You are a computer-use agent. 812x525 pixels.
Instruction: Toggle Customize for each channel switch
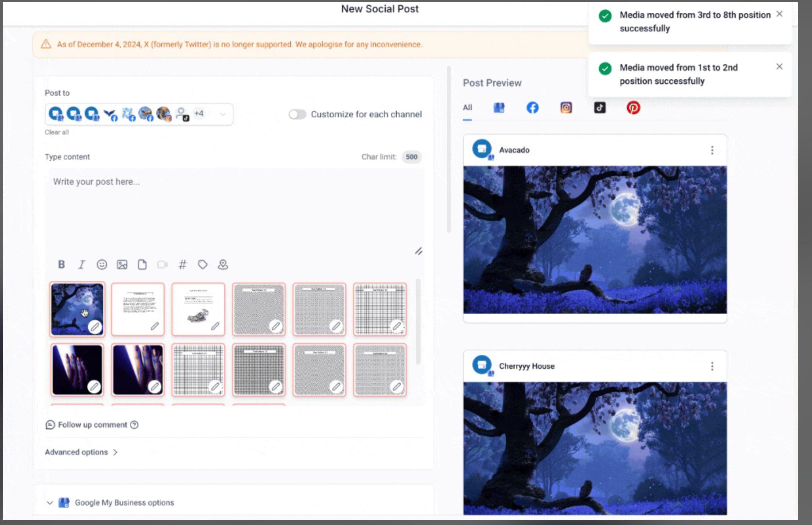pos(297,115)
